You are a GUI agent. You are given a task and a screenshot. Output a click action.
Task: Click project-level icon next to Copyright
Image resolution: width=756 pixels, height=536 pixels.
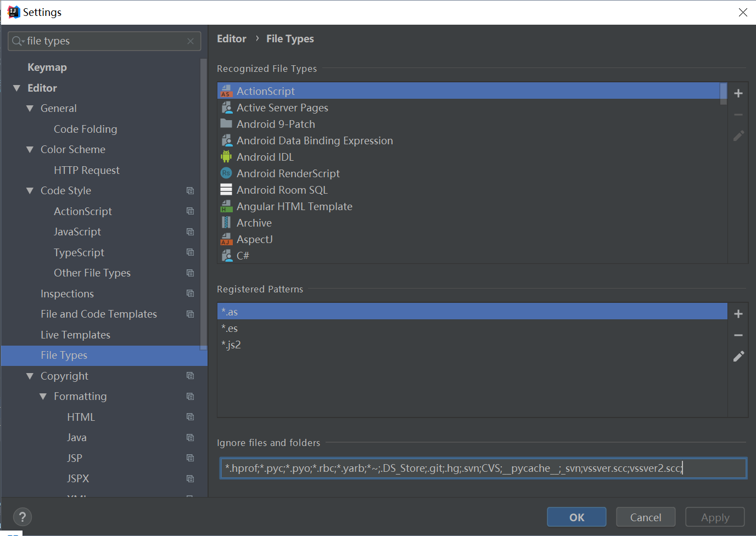tap(190, 376)
